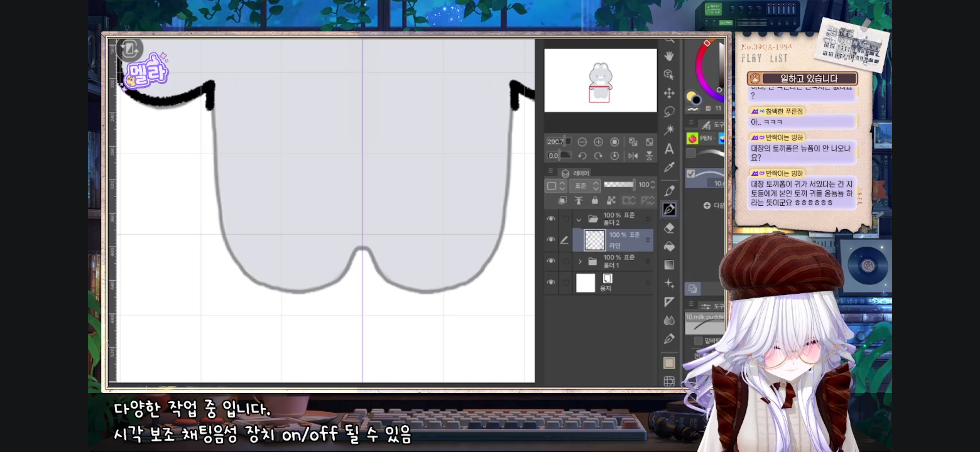Click the Fit to navigator icon

click(633, 142)
